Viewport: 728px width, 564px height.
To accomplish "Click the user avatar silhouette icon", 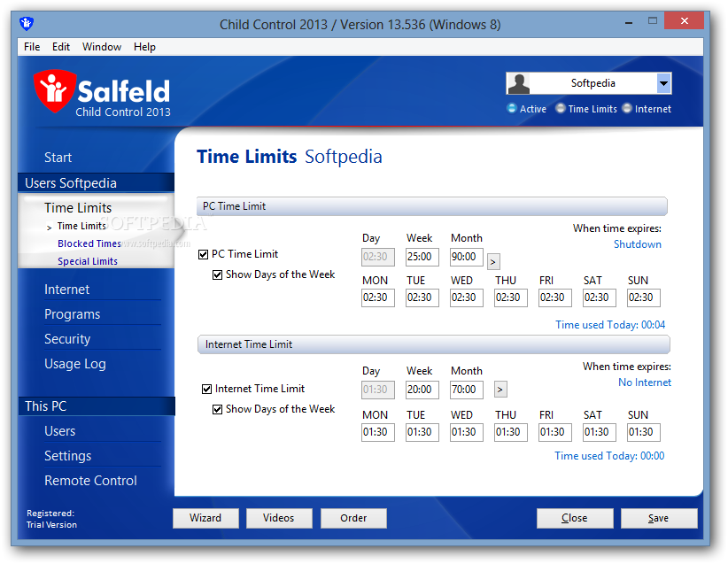I will point(519,83).
